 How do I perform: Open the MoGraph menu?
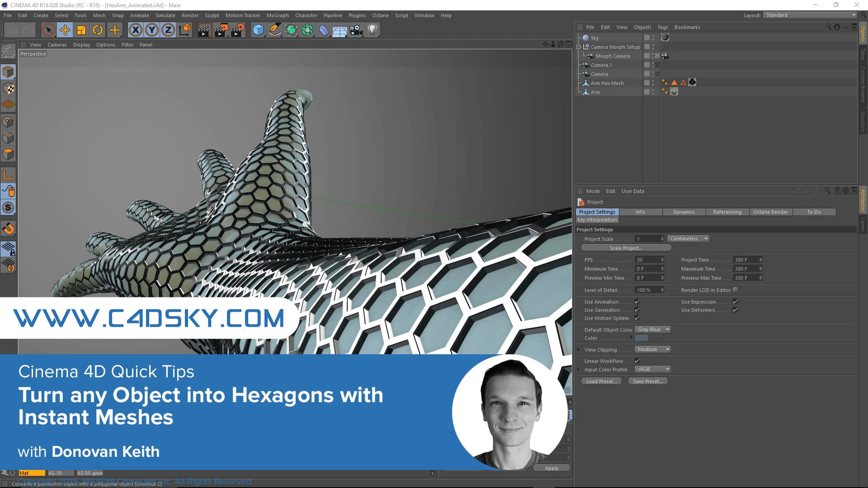[x=277, y=15]
